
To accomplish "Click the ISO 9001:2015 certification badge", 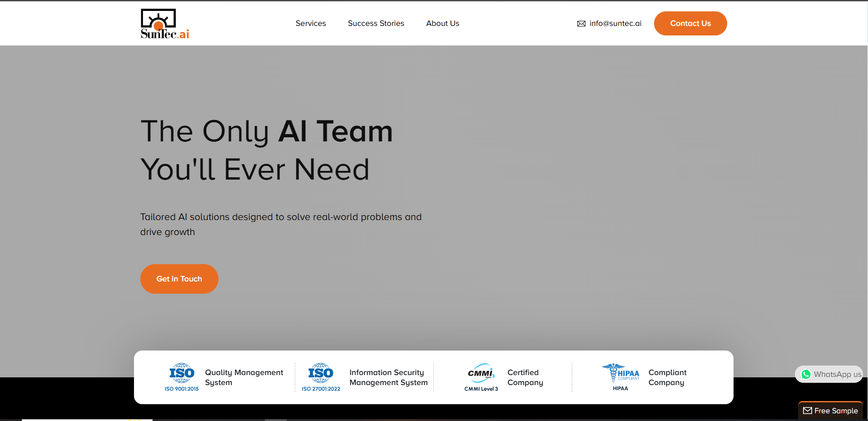I will (182, 377).
